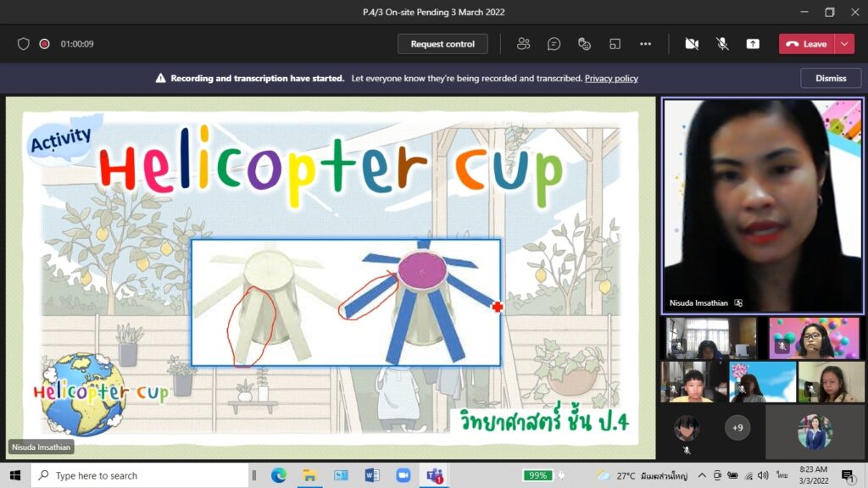Expand the Leave options dropdown arrow

844,44
